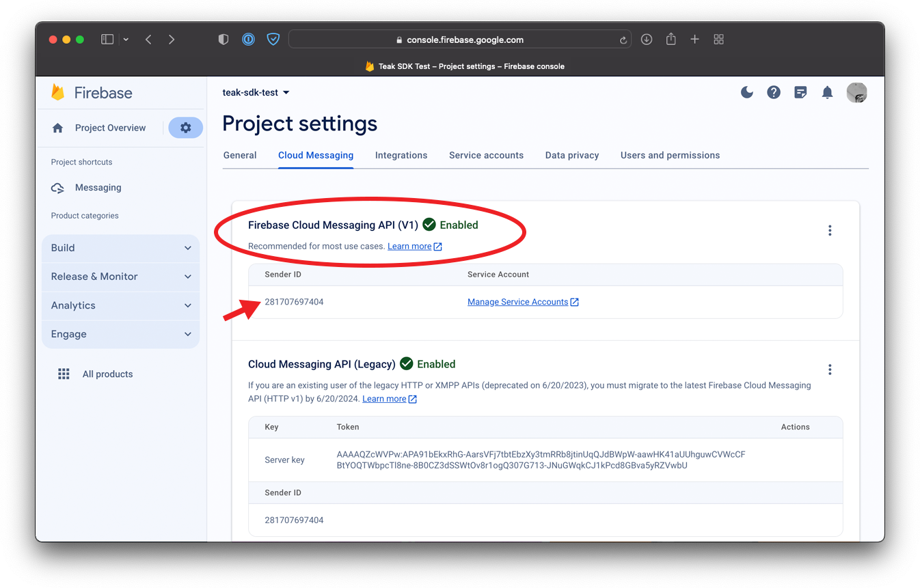Expand the Build category
Image resolution: width=920 pixels, height=588 pixels.
point(120,248)
